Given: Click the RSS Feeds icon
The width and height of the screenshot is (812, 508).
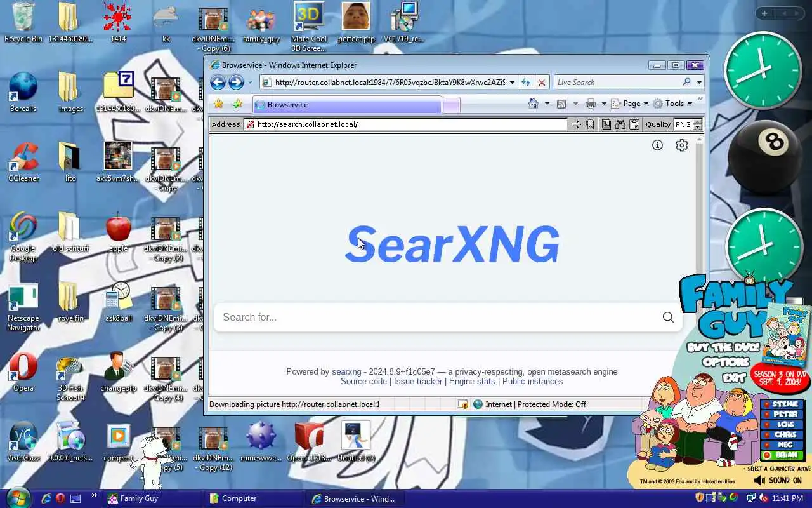Looking at the screenshot, I should pos(561,104).
